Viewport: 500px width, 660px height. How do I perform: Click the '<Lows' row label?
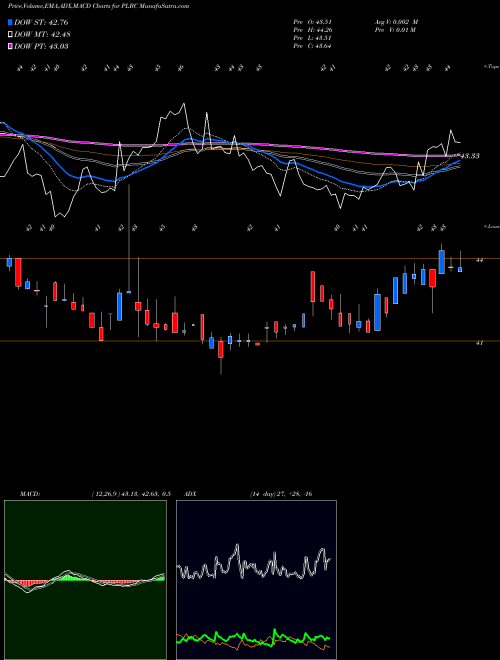point(491,226)
